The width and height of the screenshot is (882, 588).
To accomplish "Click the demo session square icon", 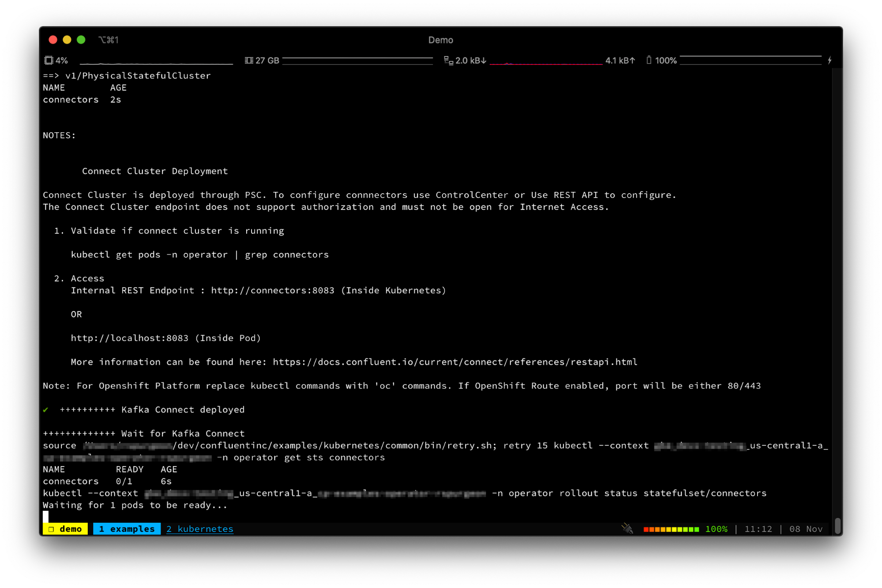I will 51,529.
